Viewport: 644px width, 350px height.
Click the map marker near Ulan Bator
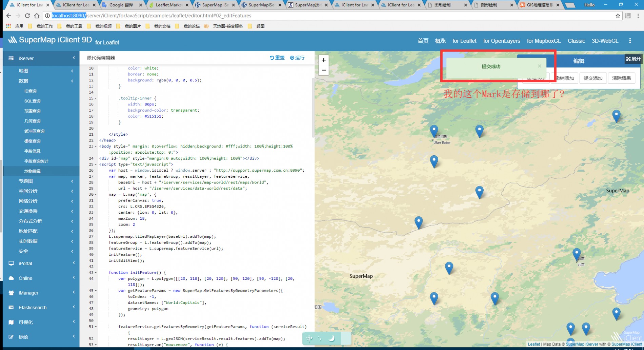point(434,131)
